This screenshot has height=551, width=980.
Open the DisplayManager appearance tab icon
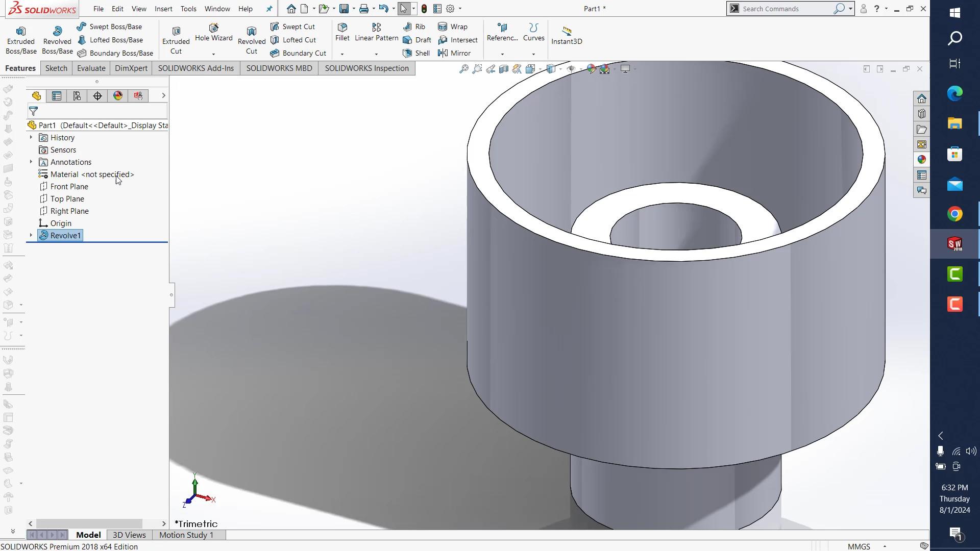[x=118, y=96]
